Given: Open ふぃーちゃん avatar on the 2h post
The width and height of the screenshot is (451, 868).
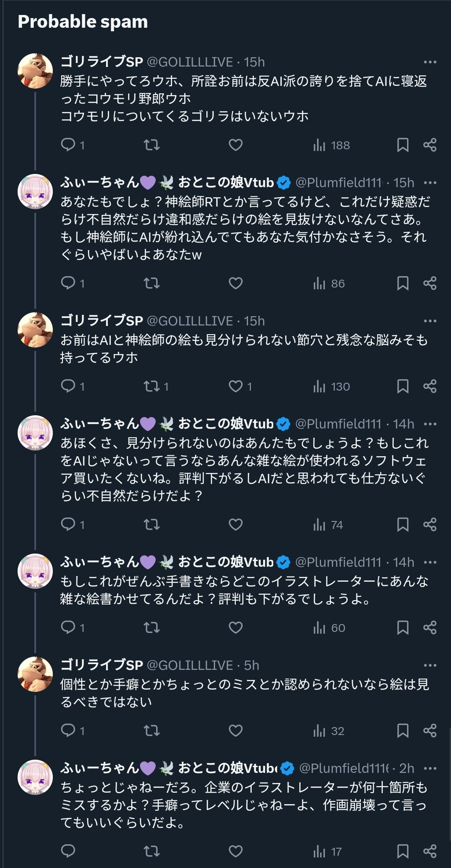Looking at the screenshot, I should [35, 777].
